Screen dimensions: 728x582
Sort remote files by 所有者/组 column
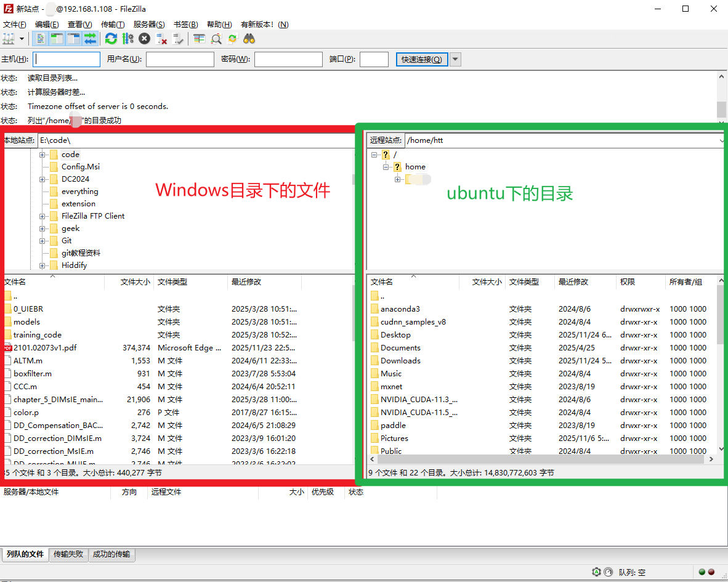pyautogui.click(x=691, y=282)
